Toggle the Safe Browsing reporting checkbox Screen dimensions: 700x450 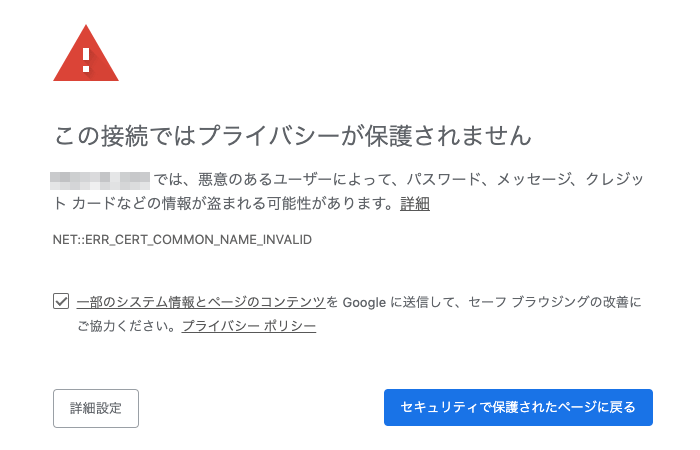[61, 301]
